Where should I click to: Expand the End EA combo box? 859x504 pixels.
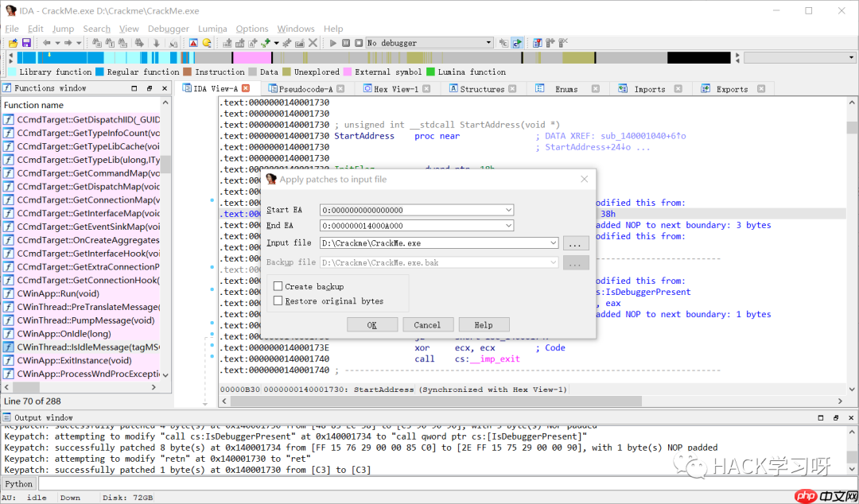point(508,226)
